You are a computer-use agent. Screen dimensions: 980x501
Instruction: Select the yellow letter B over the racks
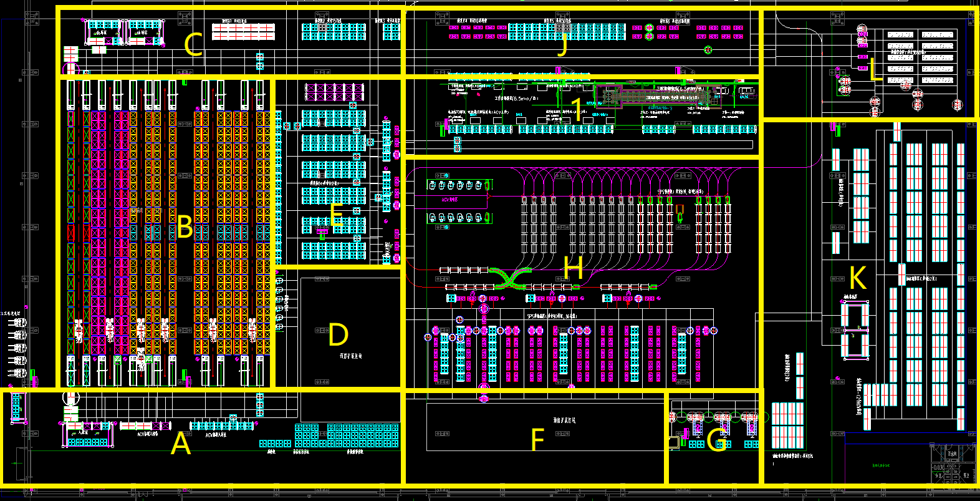point(185,227)
